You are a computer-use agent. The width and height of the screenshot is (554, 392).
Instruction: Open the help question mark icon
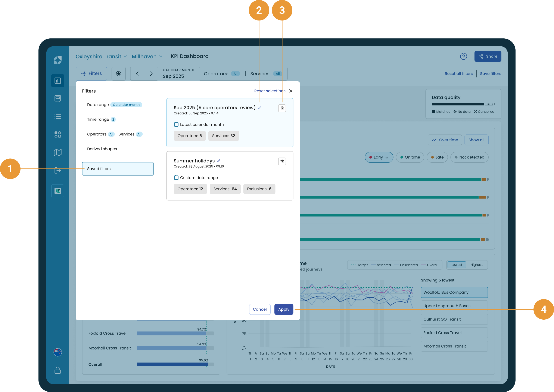coord(463,57)
